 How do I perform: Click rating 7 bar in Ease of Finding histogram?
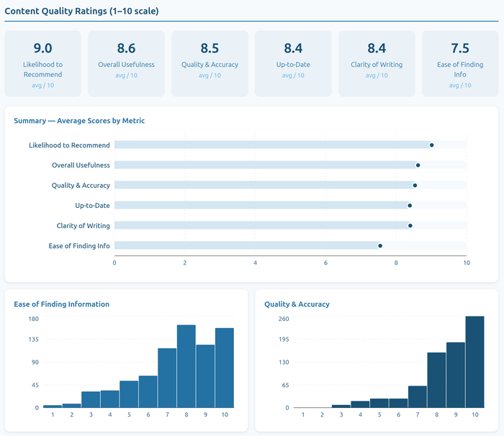coord(167,378)
